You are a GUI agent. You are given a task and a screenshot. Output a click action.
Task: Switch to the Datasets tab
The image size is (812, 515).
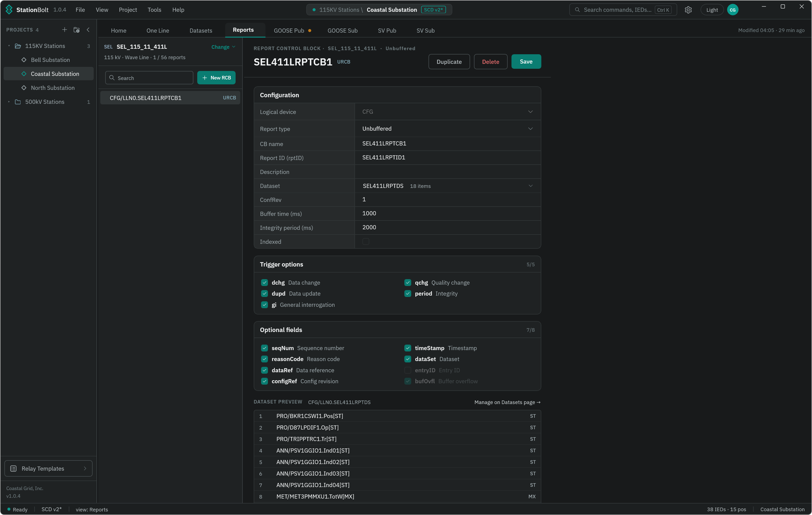(201, 30)
